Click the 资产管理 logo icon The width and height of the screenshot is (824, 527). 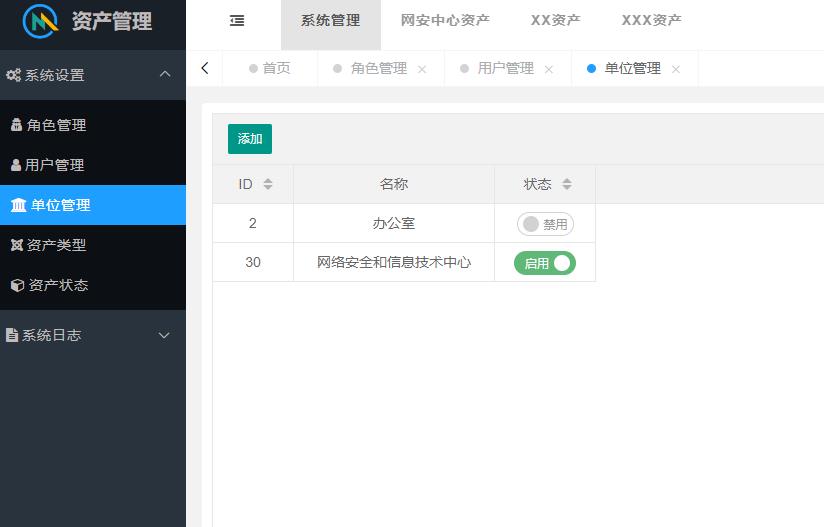[x=40, y=21]
